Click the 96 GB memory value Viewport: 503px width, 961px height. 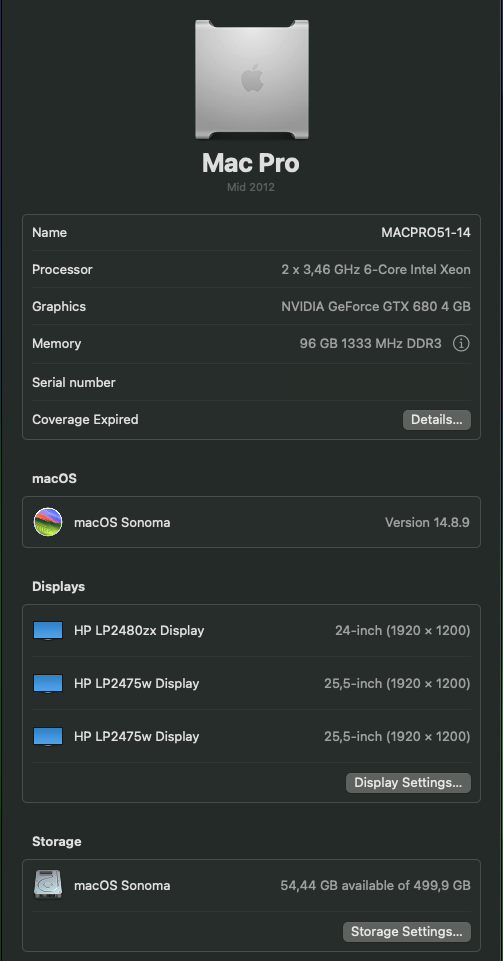point(370,344)
